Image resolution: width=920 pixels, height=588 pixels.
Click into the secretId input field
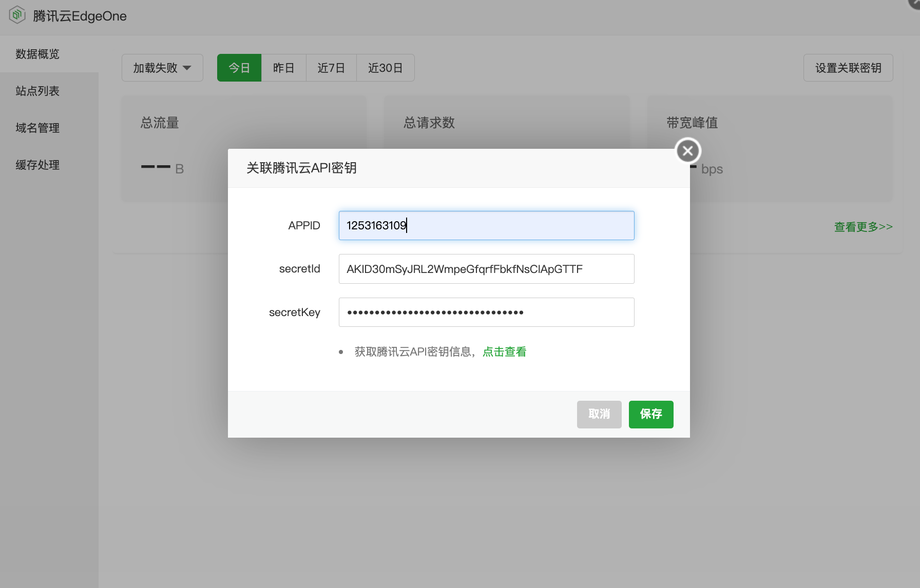(x=486, y=268)
